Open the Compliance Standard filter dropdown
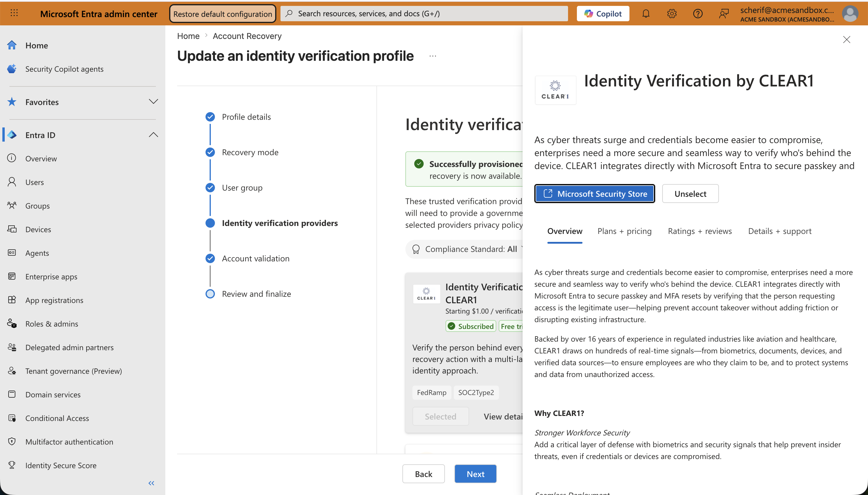868x495 pixels. 464,249
